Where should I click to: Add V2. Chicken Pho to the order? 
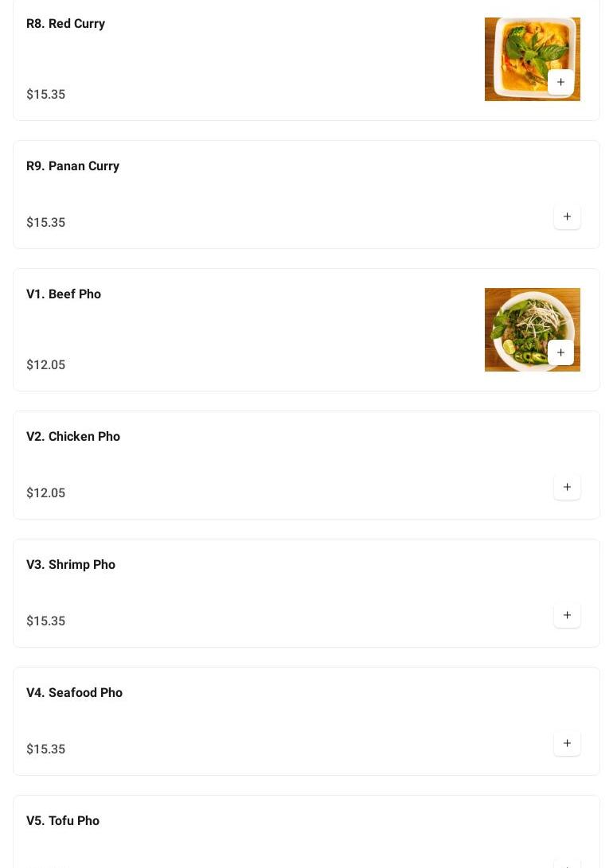[567, 487]
